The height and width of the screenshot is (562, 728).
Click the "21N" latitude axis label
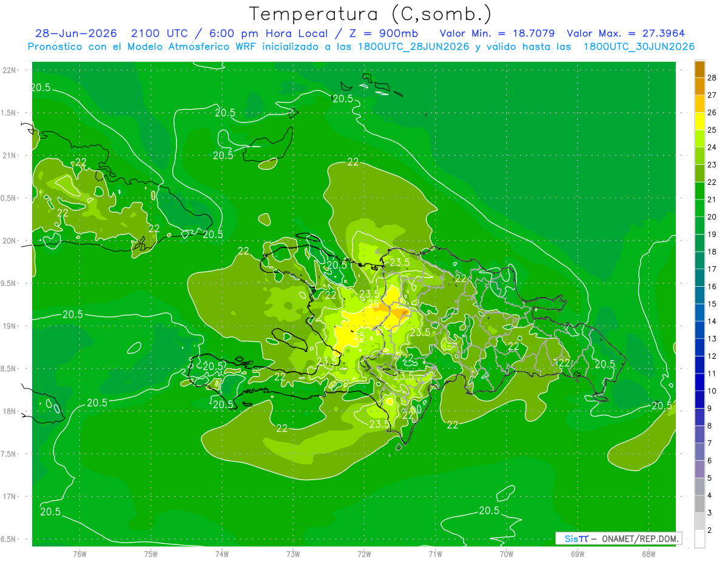coord(10,155)
